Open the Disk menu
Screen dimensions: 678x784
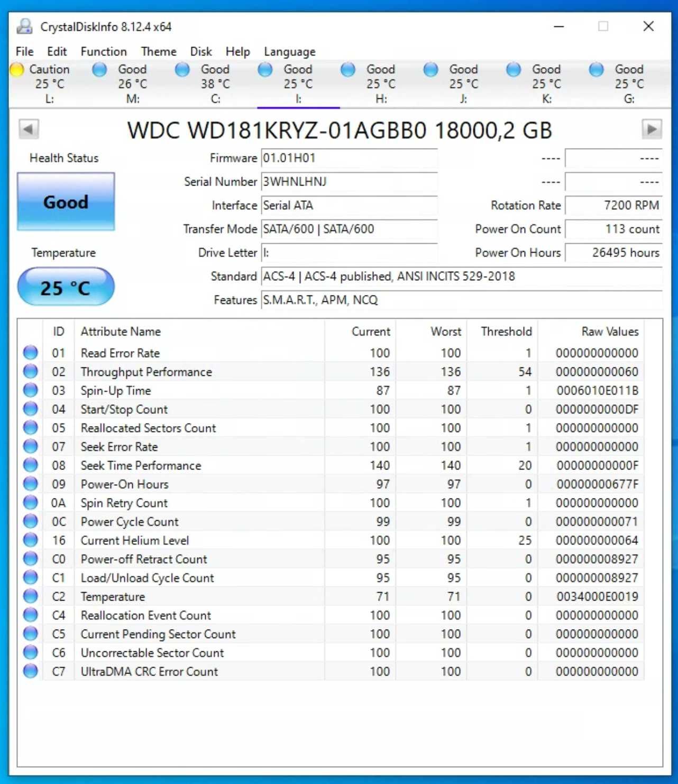201,51
